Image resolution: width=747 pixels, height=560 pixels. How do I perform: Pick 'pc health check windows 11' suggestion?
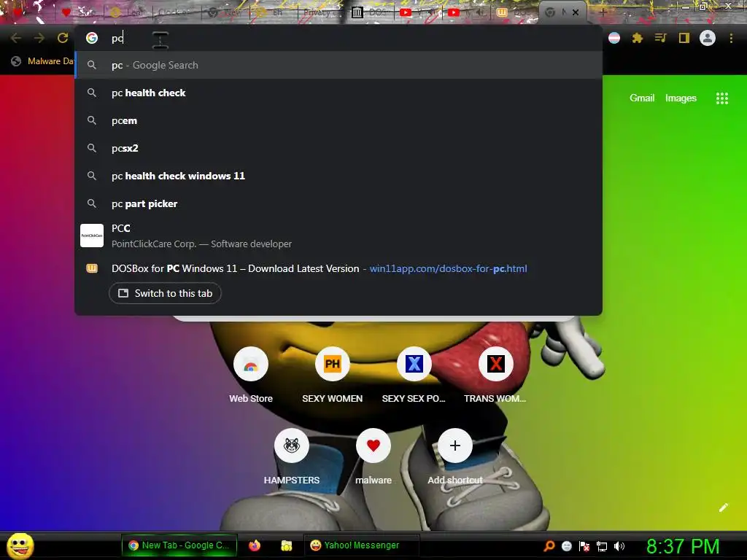[338, 176]
